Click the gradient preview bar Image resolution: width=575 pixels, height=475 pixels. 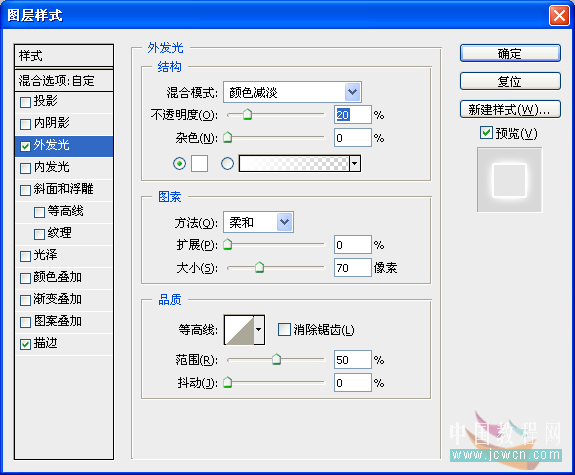tap(294, 163)
